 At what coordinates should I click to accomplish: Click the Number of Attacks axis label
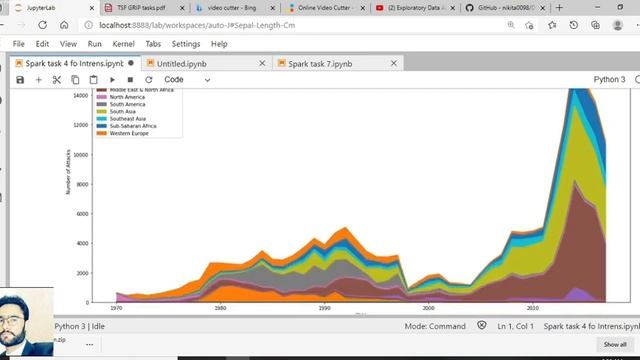68,172
